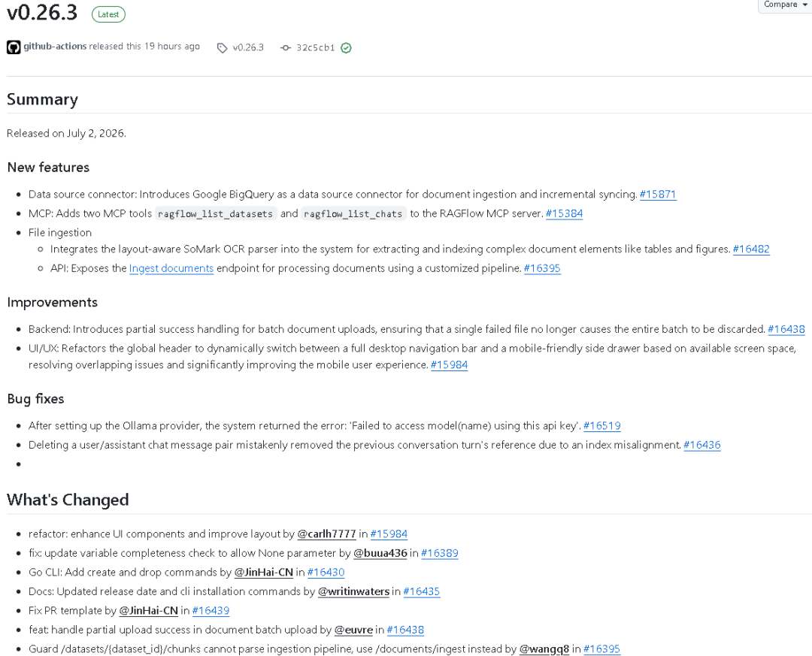Open the github-actions author link
Image resolution: width=812 pixels, height=656 pixels.
tap(55, 46)
